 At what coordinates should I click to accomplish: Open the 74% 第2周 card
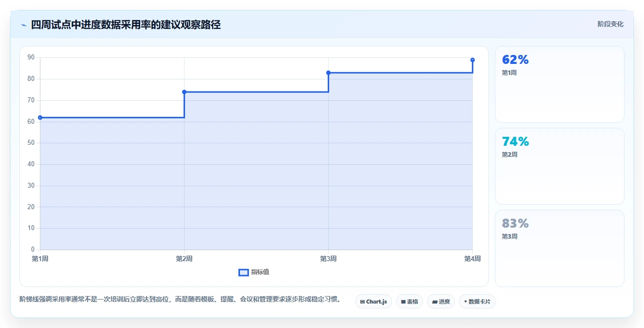[x=559, y=166]
